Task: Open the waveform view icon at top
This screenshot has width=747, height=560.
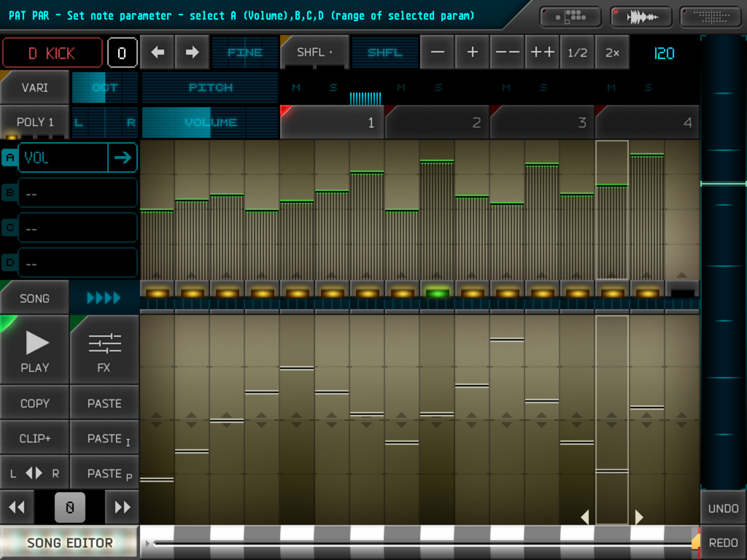Action: point(641,17)
